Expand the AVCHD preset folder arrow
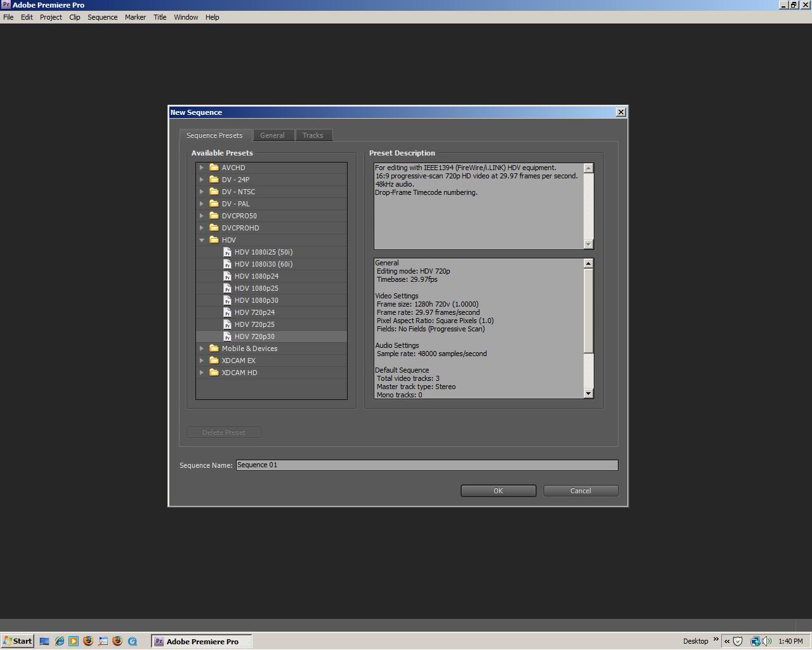The height and width of the screenshot is (650, 812). tap(202, 168)
